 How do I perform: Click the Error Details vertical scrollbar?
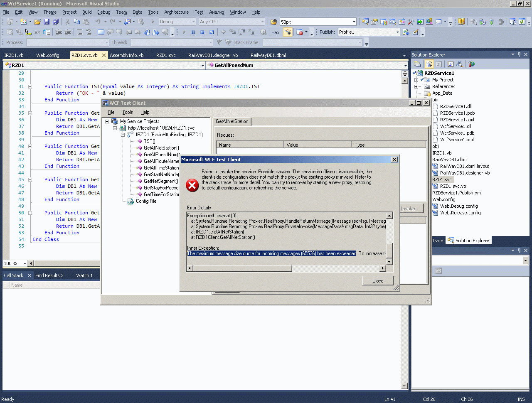389,238
